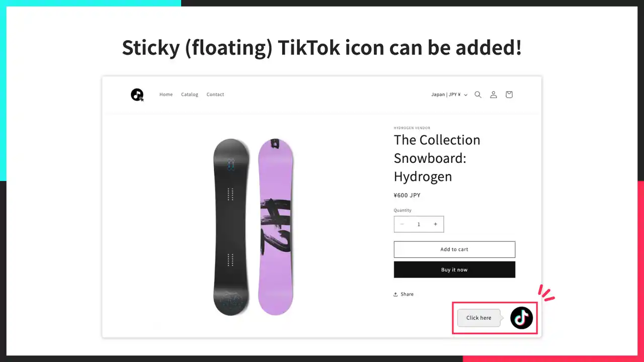Open the shopping cart icon
This screenshot has height=362, width=644.
point(509,95)
